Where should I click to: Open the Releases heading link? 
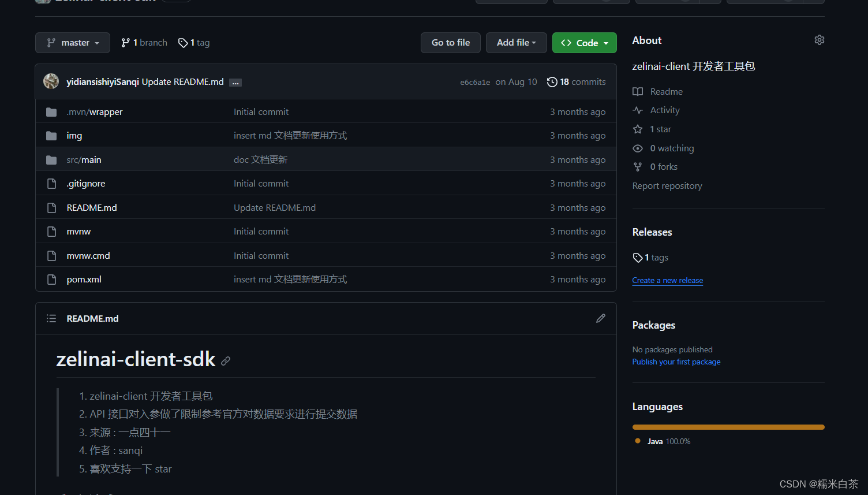coord(652,232)
